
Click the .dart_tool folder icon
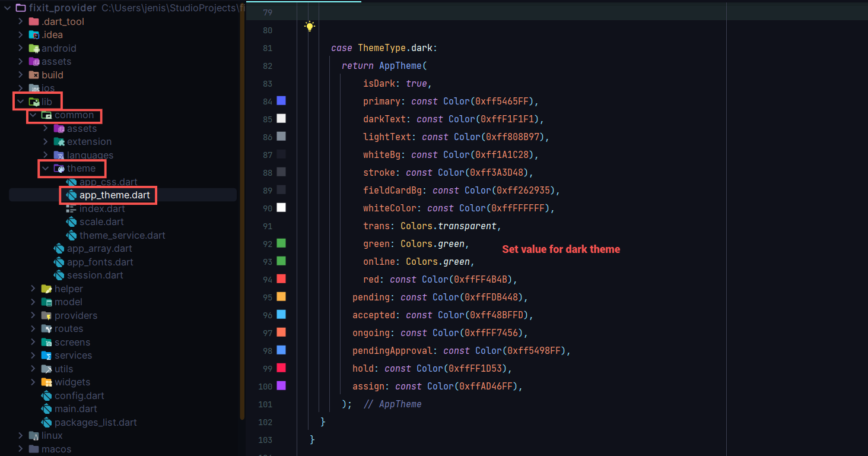[x=34, y=22]
